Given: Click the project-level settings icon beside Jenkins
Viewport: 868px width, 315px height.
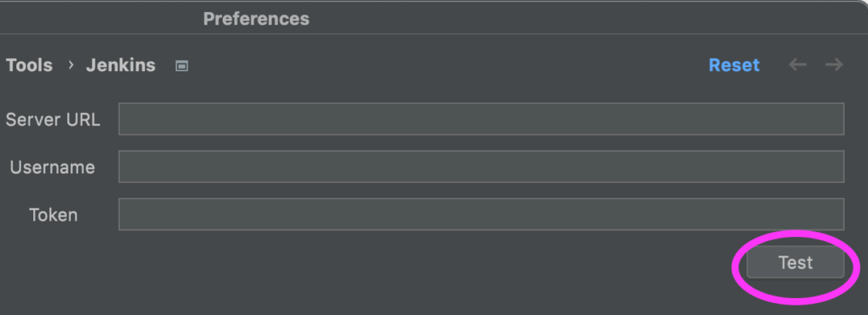Looking at the screenshot, I should (181, 66).
